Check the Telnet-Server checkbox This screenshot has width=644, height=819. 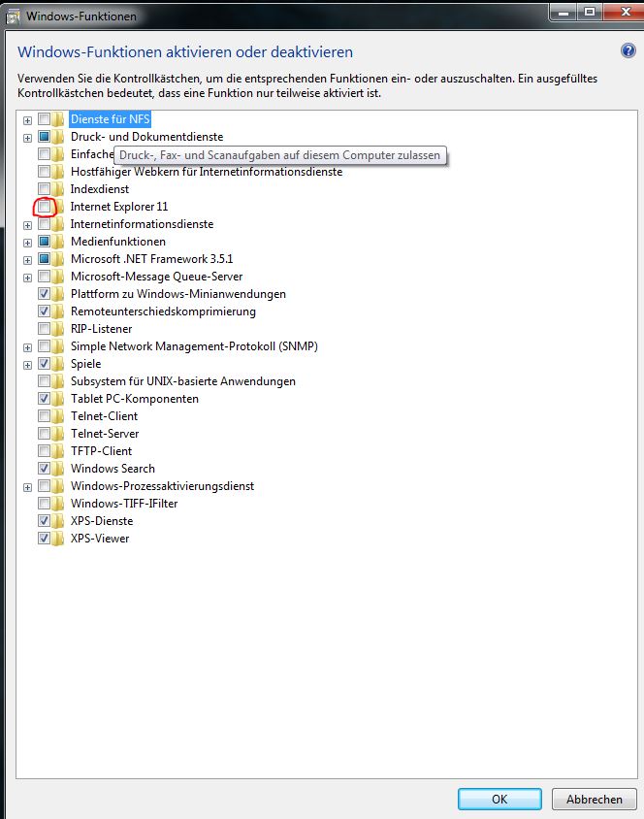(x=45, y=434)
